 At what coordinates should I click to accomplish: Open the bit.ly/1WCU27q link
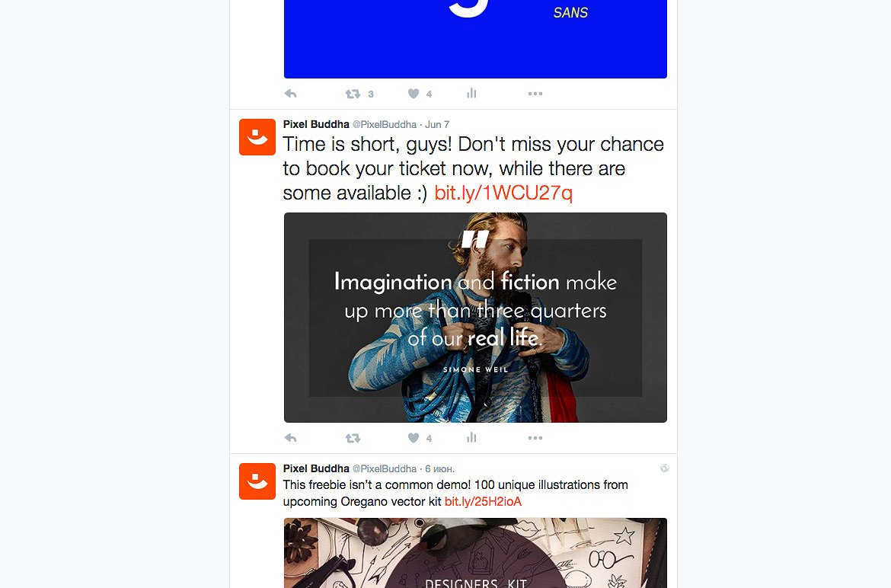pos(503,193)
